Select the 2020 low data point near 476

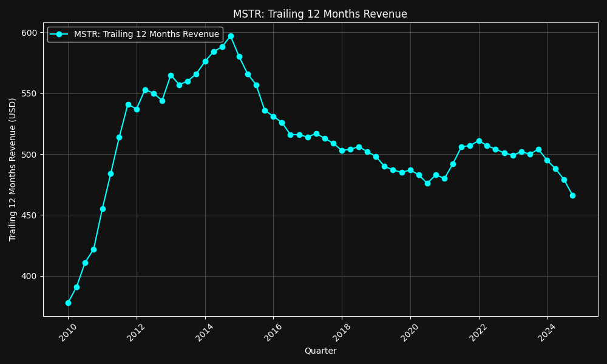(427, 183)
